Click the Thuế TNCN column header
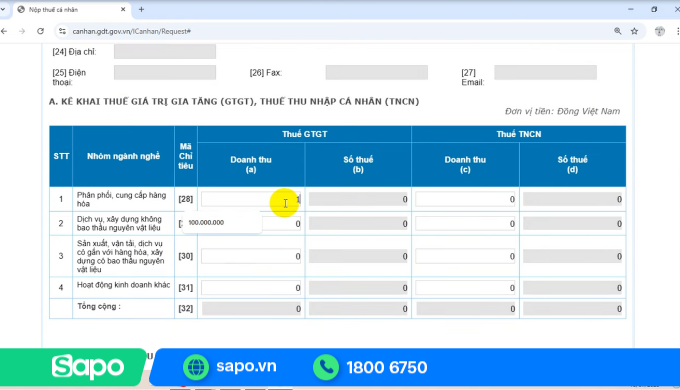 point(519,134)
